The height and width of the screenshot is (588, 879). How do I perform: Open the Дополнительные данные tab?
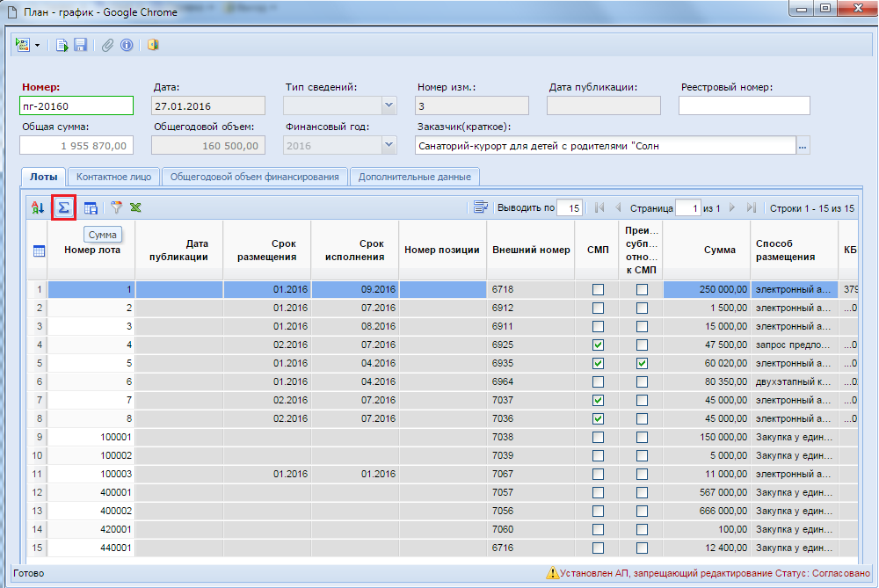point(415,177)
